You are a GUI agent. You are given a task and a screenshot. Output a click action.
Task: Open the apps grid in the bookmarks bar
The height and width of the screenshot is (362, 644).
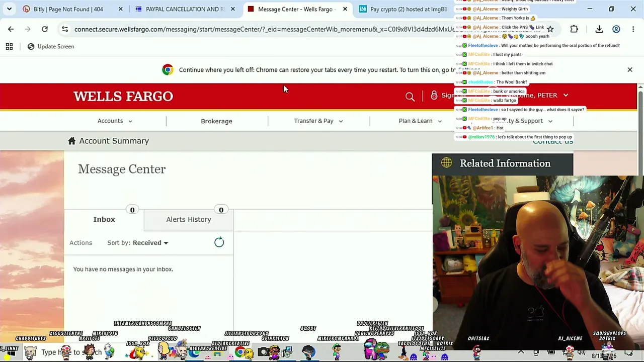(9, 46)
